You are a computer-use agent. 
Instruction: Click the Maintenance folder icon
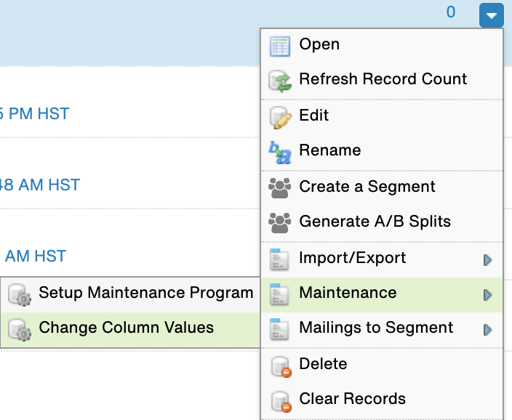(279, 294)
